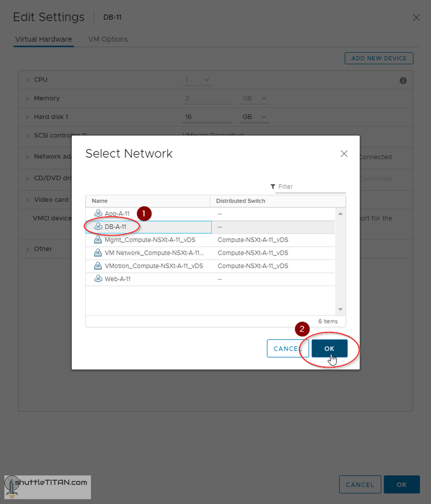Viewport: 431px width, 504px height.
Task: Click the App-A-11 network icon
Action: [98, 214]
